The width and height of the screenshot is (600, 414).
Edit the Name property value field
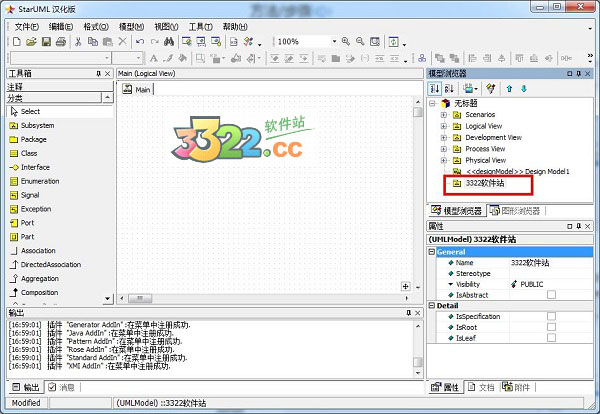[551, 263]
